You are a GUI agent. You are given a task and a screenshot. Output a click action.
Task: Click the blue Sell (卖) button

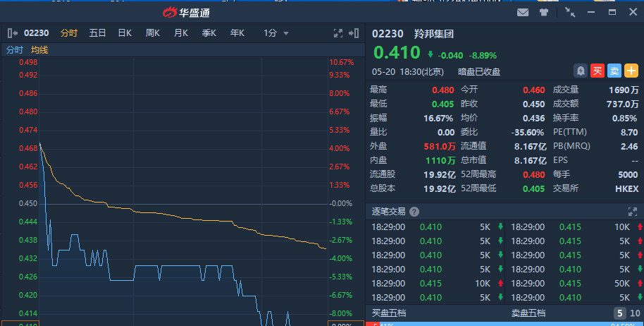point(614,71)
